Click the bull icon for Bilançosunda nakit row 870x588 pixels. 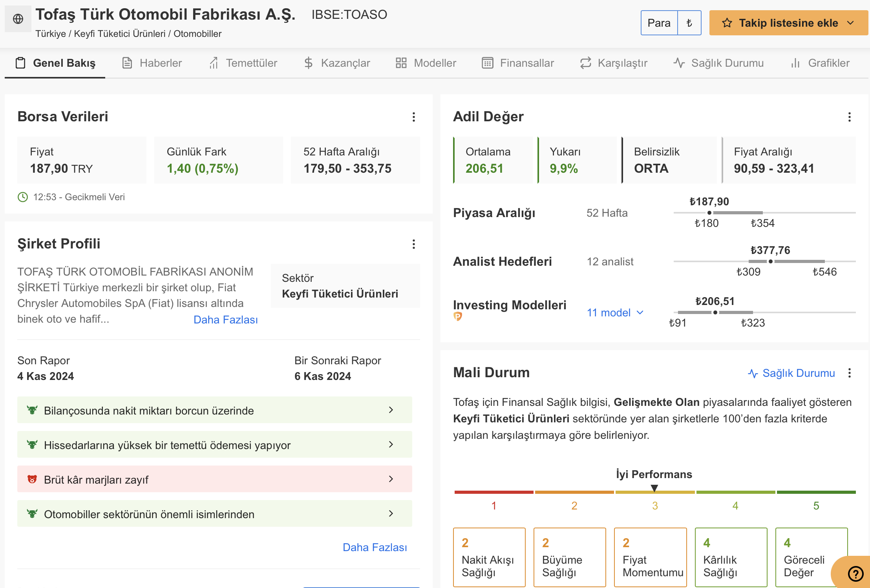click(x=32, y=410)
